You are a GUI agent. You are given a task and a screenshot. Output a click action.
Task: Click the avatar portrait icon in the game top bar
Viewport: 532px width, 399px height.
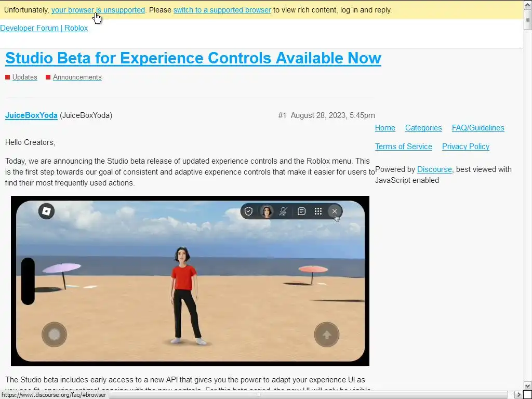point(267,211)
